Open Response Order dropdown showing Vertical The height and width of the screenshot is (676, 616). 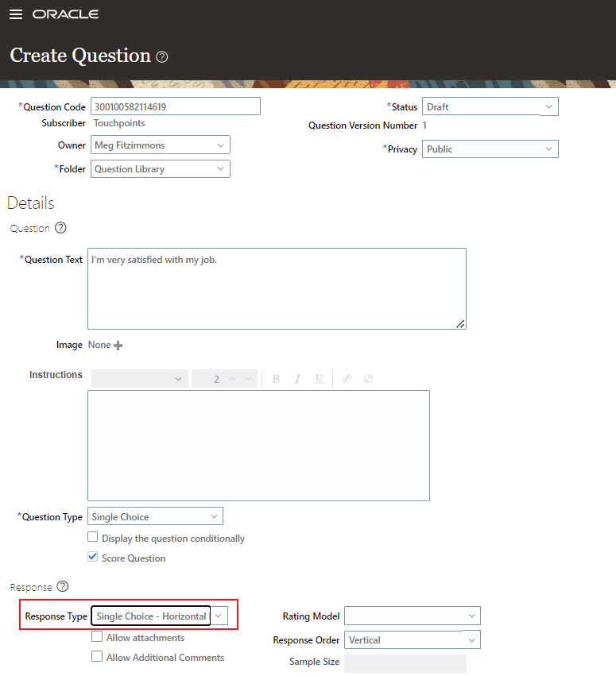tap(412, 639)
